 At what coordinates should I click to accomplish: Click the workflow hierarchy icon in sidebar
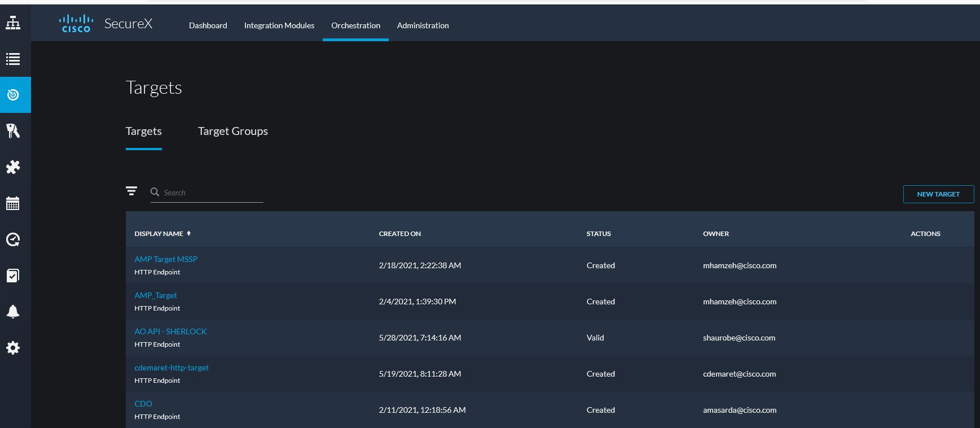click(13, 23)
